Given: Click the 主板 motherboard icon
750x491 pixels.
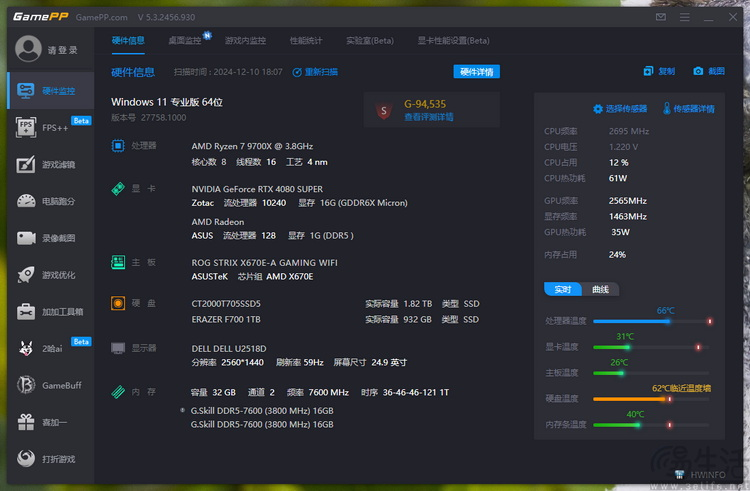Looking at the screenshot, I should [x=118, y=262].
